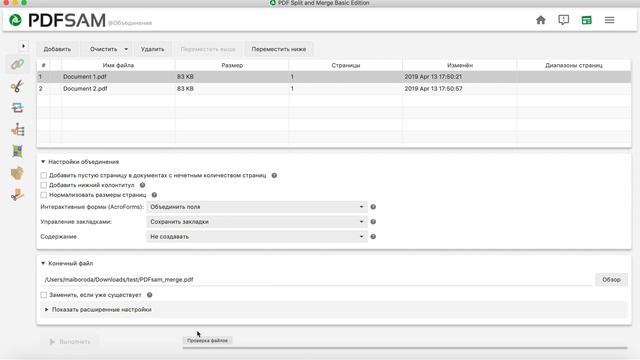Click the file checking status label

pyautogui.click(x=207, y=340)
